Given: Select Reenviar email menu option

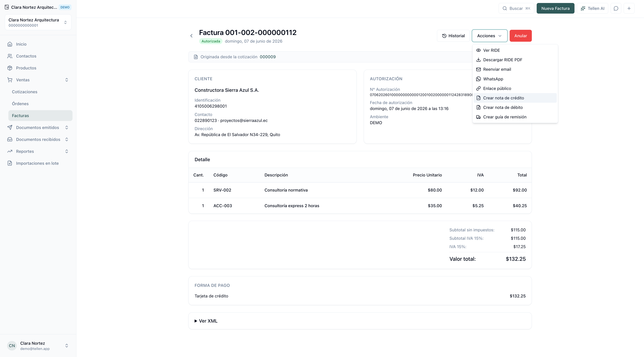Looking at the screenshot, I should 515,69.
